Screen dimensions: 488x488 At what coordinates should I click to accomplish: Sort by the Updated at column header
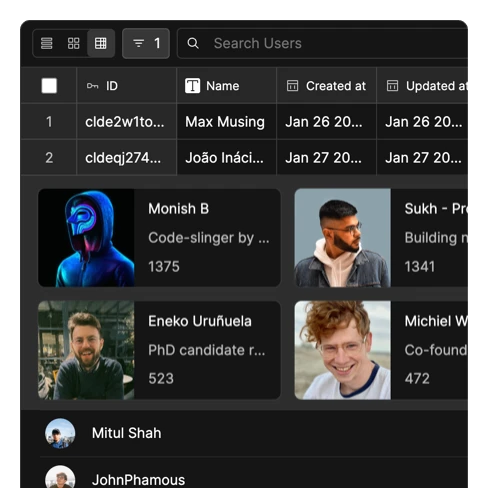pyautogui.click(x=423, y=86)
